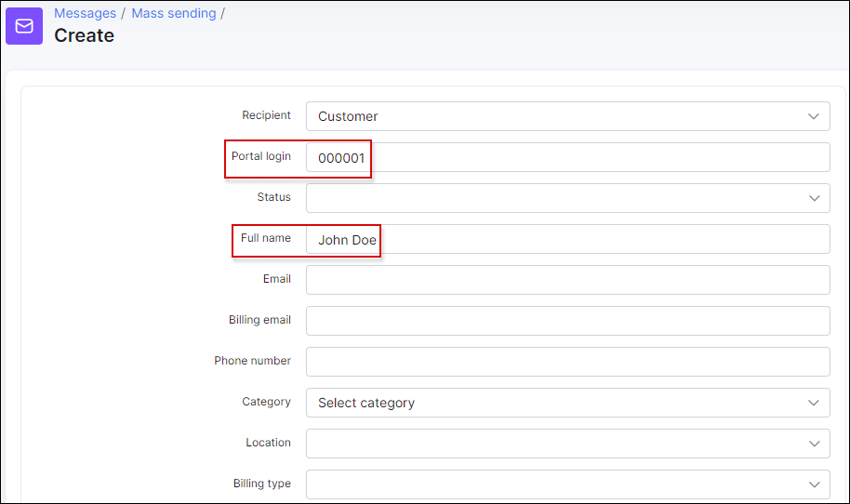Viewport: 850px width, 504px height.
Task: Expand the Status dropdown
Action: pyautogui.click(x=567, y=198)
